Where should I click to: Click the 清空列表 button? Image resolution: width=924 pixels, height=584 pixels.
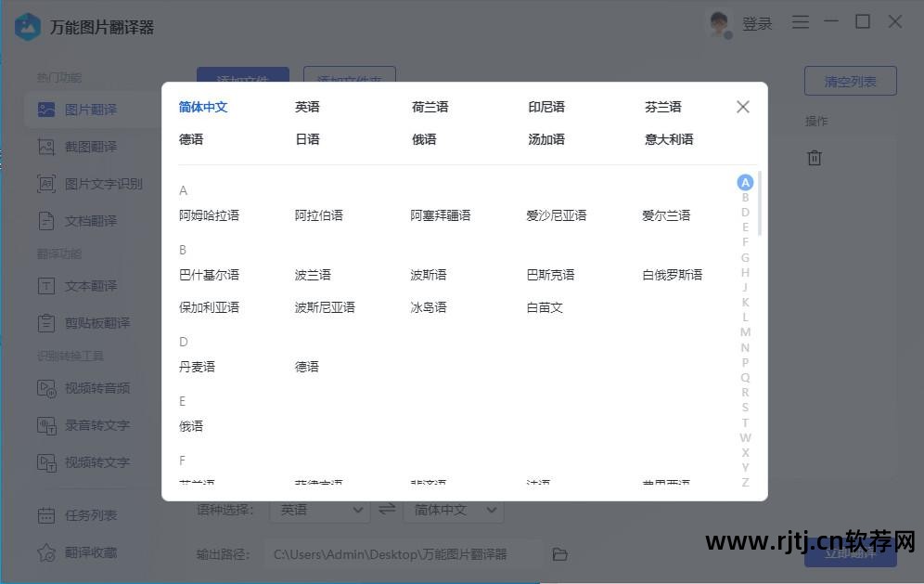851,81
